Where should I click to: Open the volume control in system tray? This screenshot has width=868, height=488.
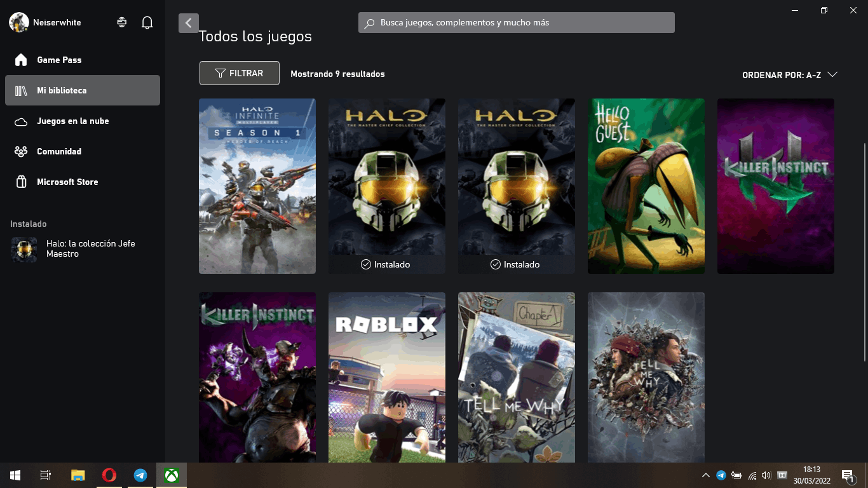pos(766,475)
